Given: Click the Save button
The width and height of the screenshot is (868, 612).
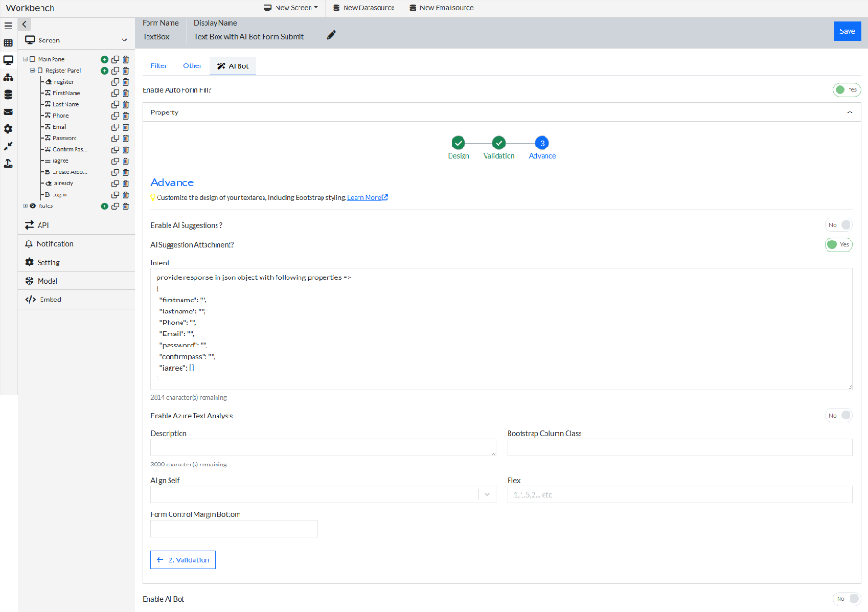Looking at the screenshot, I should (x=847, y=30).
